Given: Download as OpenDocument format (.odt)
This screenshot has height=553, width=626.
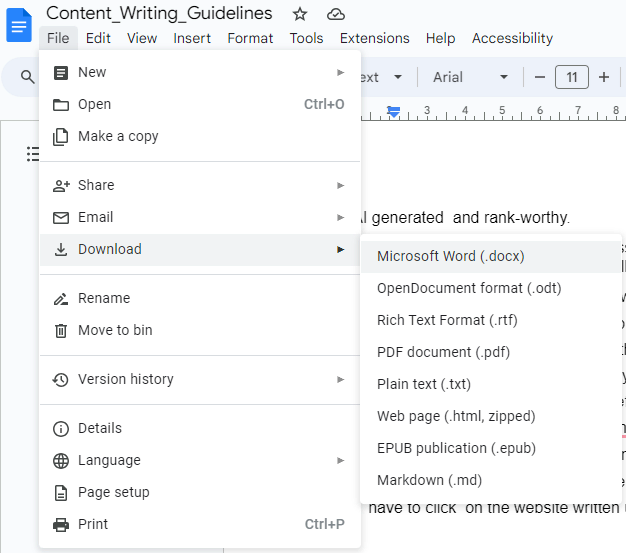Looking at the screenshot, I should pos(491,288).
